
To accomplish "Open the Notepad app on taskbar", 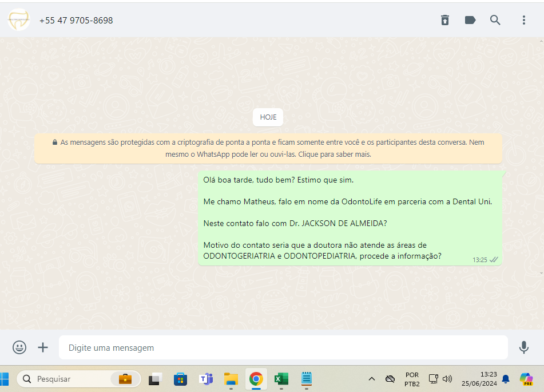I will [307, 379].
